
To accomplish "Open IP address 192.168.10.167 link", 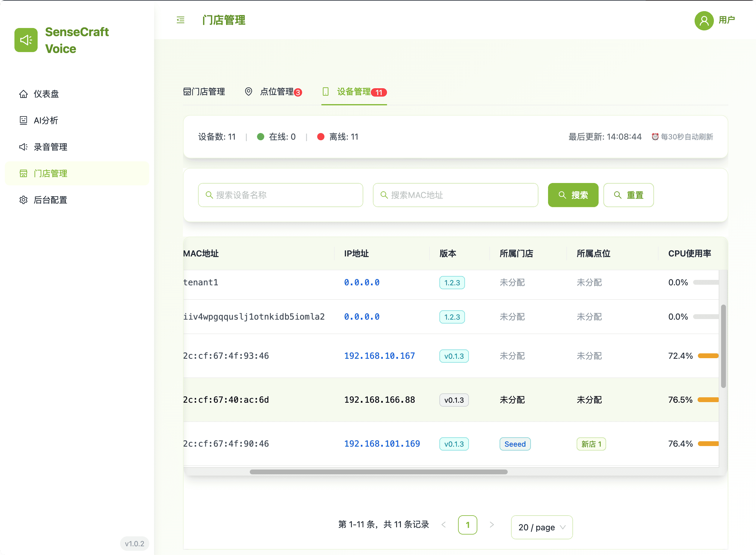I will pos(379,356).
